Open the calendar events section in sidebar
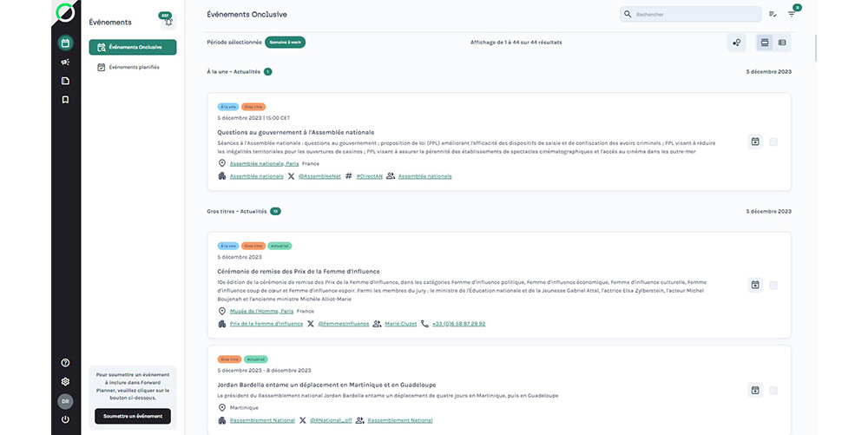Viewport: 868px width, 435px height. [65, 43]
